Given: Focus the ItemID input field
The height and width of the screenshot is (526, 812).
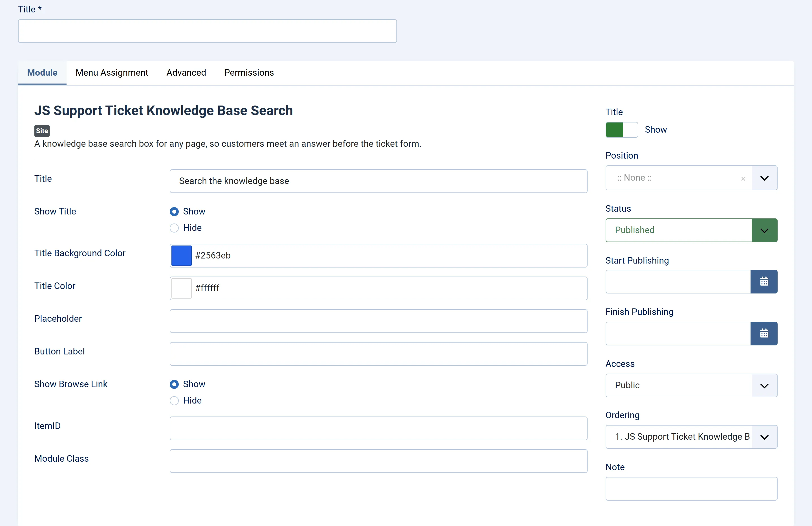Looking at the screenshot, I should 378,428.
